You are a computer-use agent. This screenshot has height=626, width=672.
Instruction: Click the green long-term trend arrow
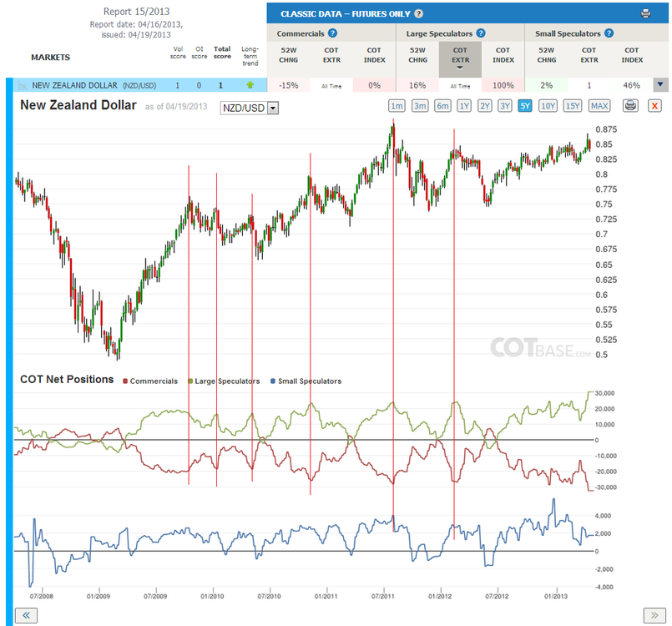[250, 85]
